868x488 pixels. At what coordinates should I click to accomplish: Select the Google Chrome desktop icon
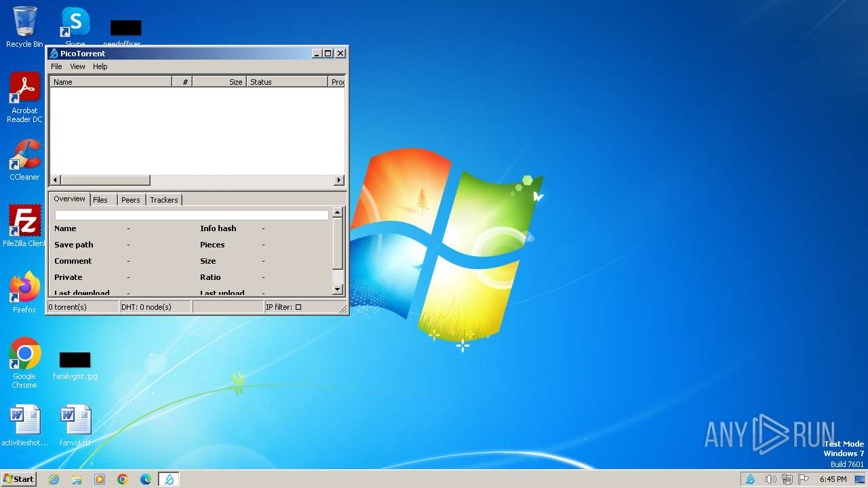(x=24, y=363)
